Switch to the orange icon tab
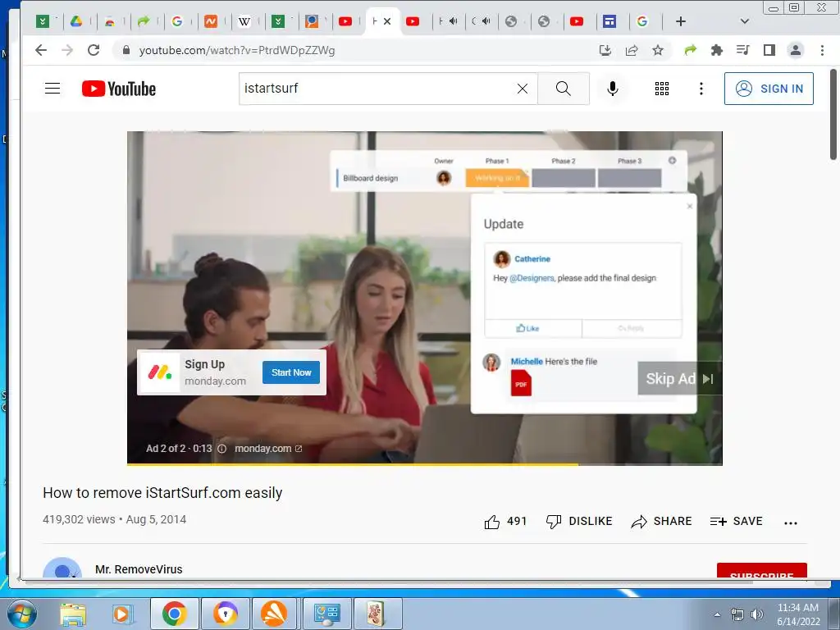This screenshot has height=630, width=840. click(211, 21)
